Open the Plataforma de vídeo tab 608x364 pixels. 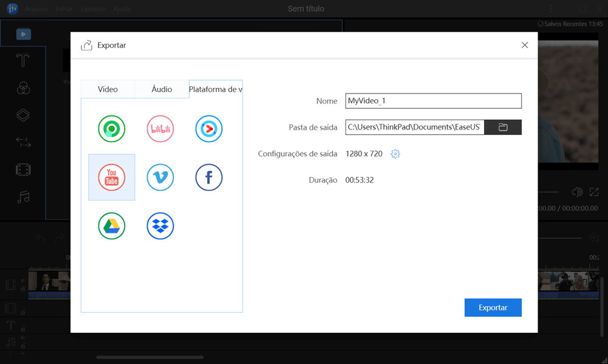215,89
